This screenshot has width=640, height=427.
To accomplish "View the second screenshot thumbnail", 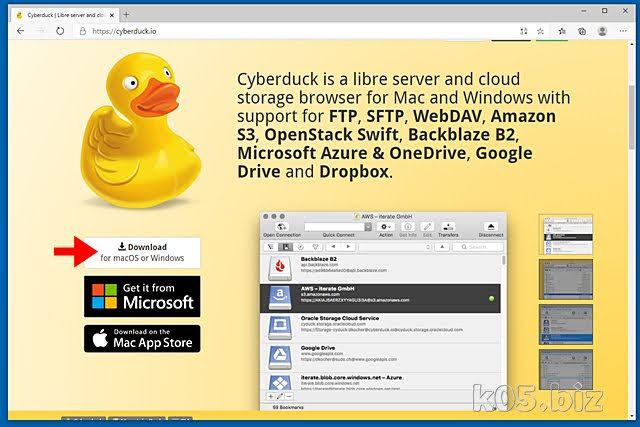I will click(566, 279).
